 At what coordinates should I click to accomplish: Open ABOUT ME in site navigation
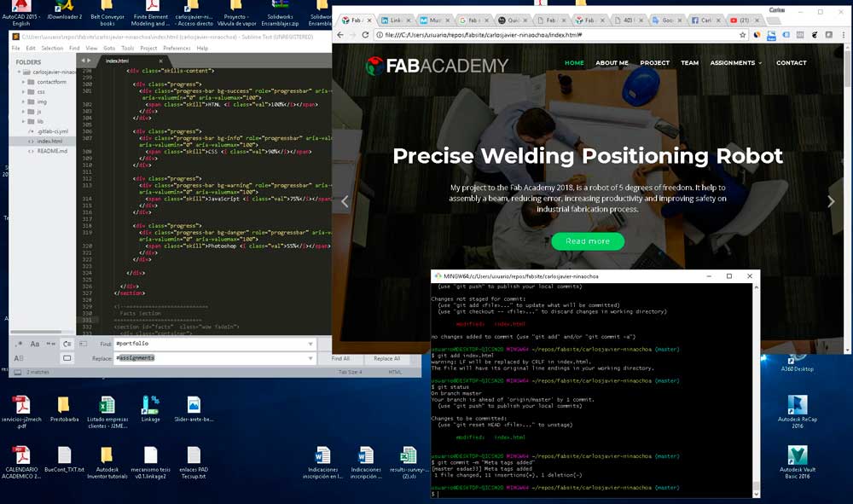(x=612, y=63)
